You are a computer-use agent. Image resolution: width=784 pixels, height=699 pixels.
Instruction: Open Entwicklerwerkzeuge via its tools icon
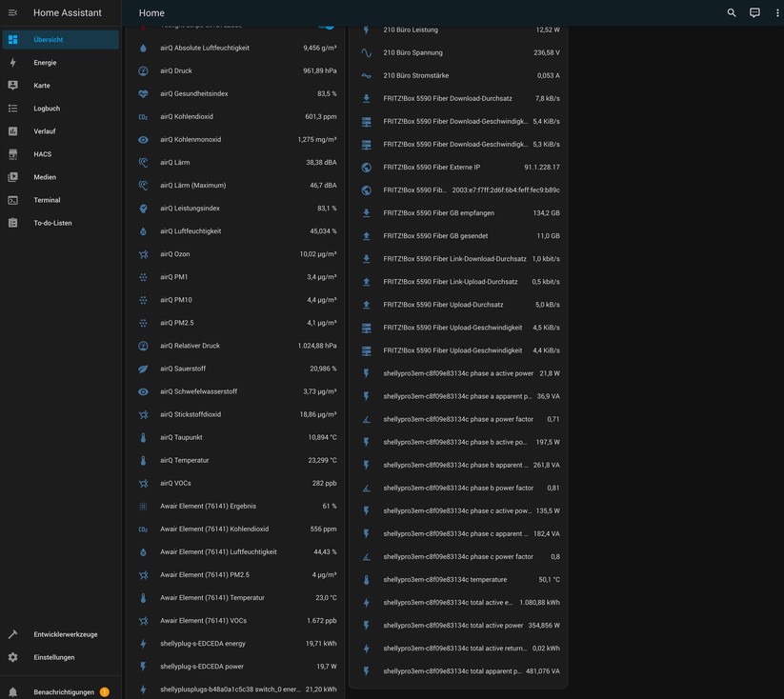click(13, 633)
